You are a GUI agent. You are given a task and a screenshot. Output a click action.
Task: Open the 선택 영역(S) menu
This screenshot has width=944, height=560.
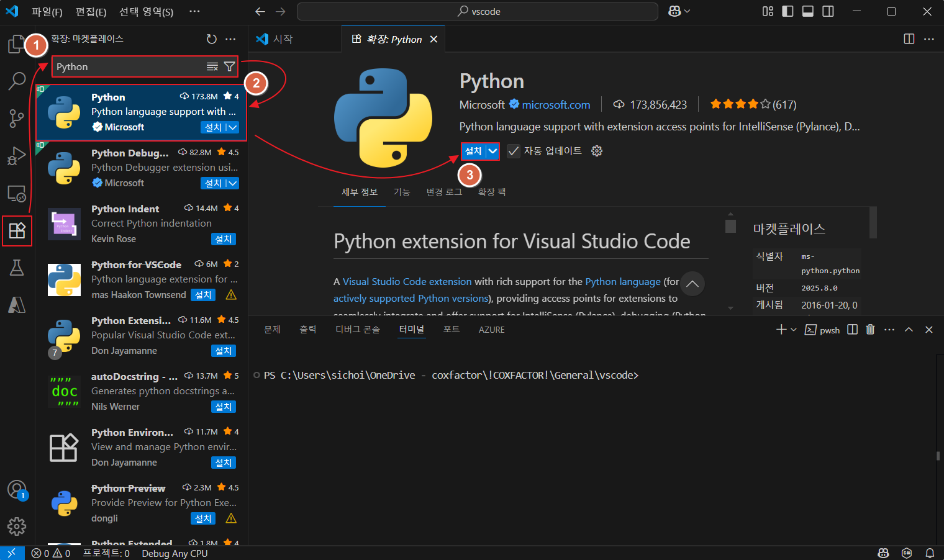[146, 12]
